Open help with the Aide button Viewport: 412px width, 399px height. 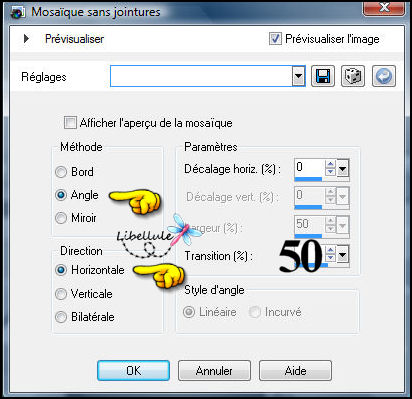tap(295, 370)
